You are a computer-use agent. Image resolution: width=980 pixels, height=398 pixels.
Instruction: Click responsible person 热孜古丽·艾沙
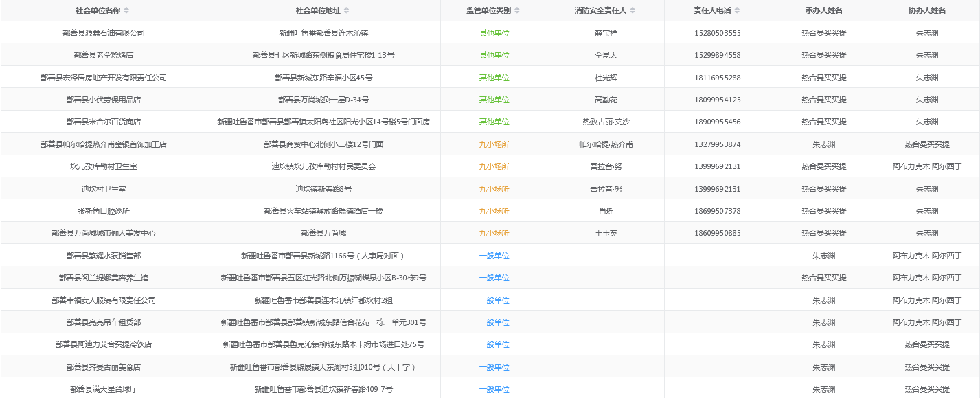606,122
